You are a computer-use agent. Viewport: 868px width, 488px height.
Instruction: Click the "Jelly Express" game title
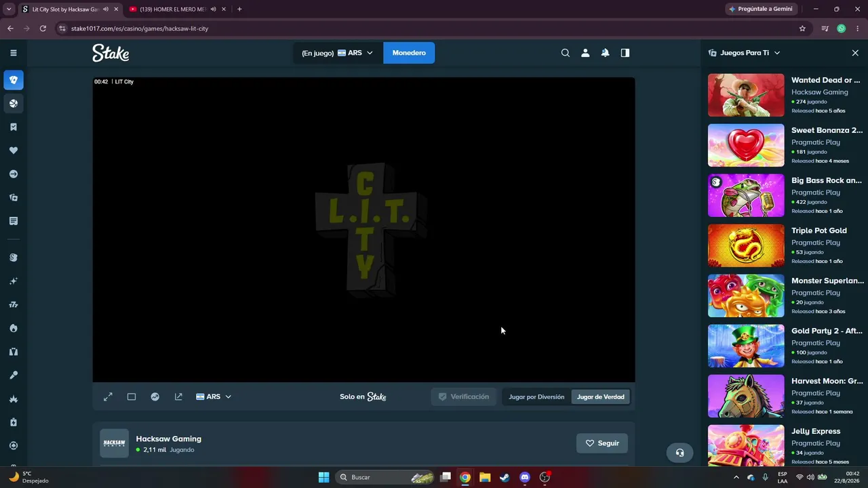(x=816, y=431)
